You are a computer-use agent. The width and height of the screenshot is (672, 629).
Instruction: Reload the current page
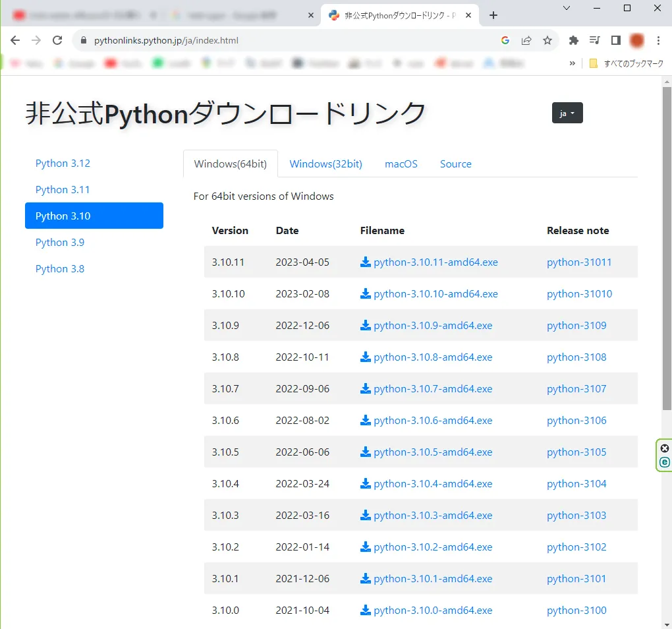point(57,40)
